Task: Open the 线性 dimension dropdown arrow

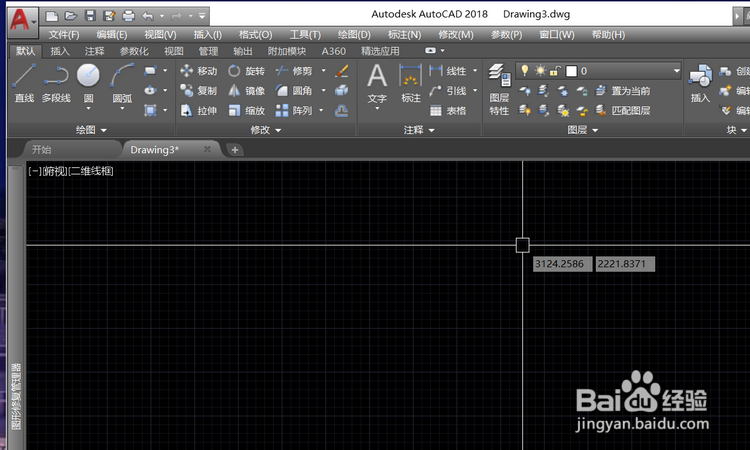Action: [475, 71]
